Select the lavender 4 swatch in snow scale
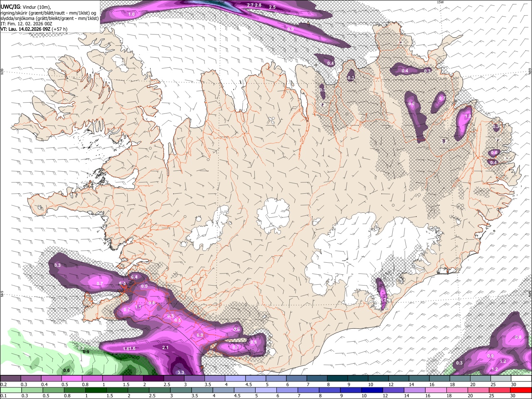 pos(235,379)
